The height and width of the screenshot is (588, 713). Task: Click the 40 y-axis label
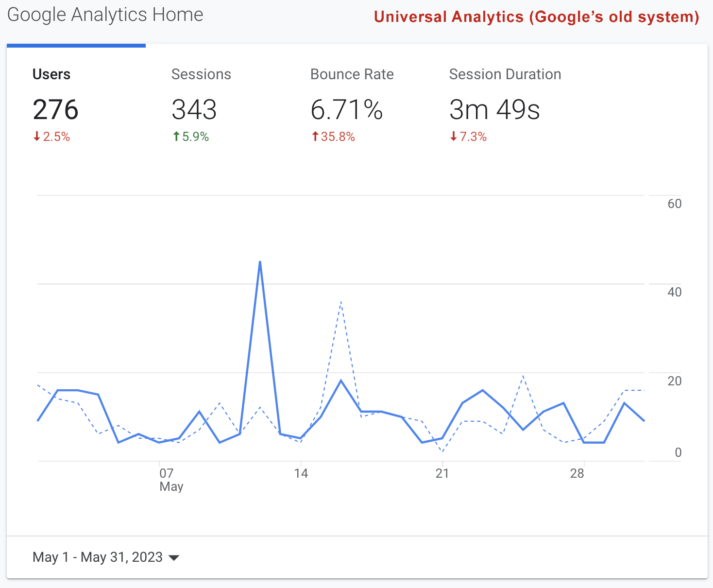pyautogui.click(x=675, y=292)
